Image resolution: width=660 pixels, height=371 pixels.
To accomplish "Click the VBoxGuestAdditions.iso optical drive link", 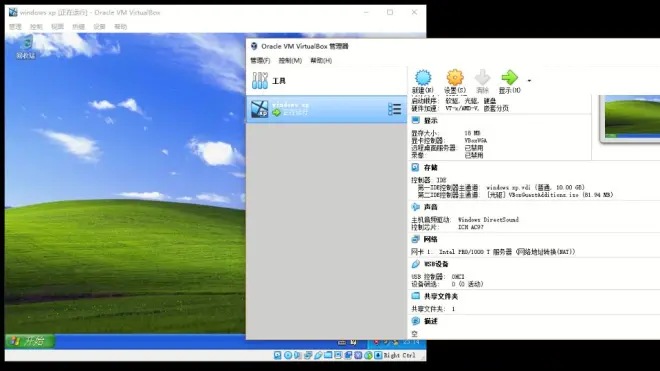I will pos(550,195).
